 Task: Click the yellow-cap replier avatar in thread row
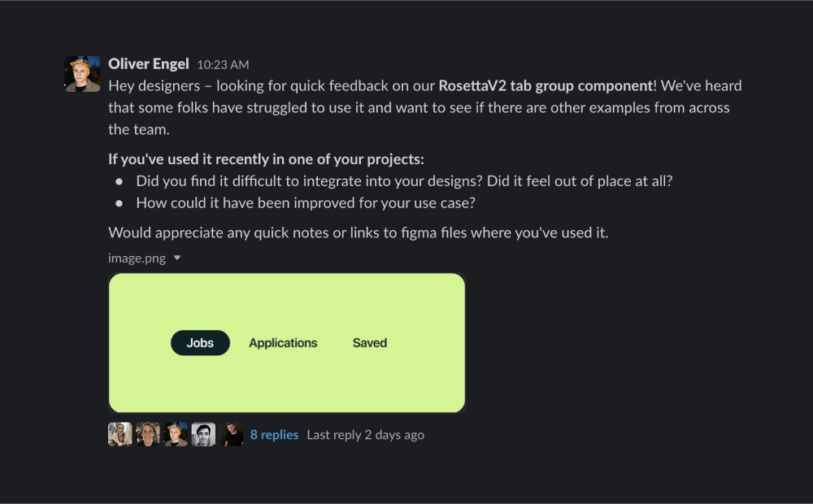[x=176, y=435]
